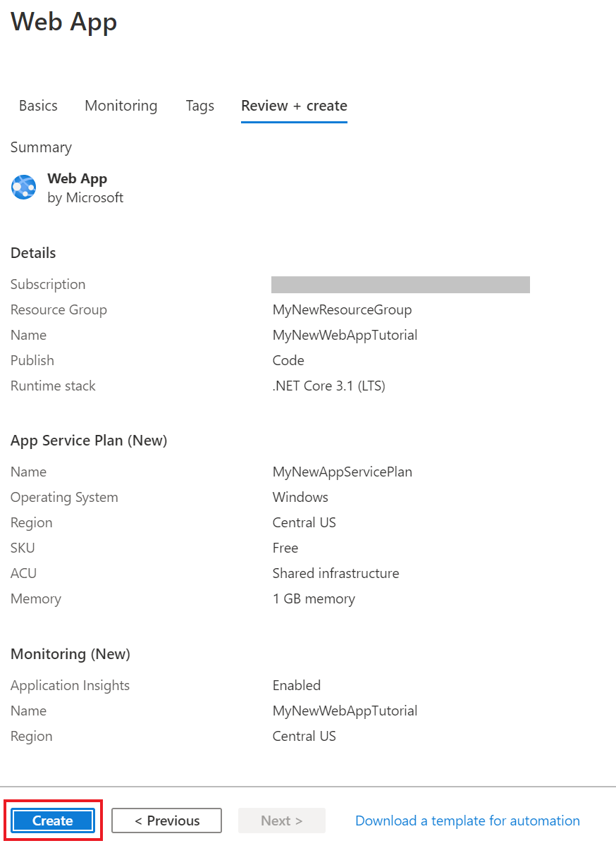Click the Web App page title
616x848 pixels.
(63, 23)
